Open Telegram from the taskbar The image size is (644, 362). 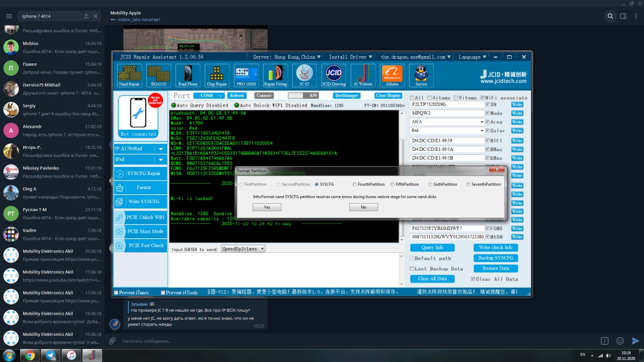click(x=51, y=355)
